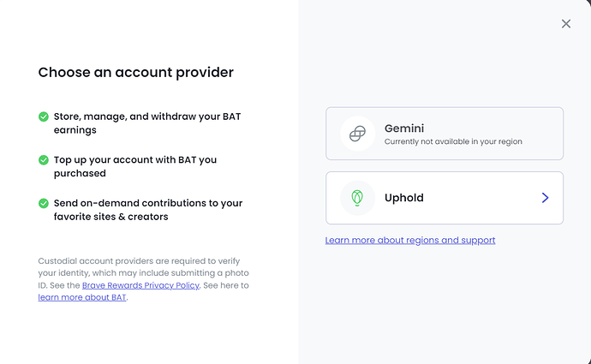The width and height of the screenshot is (591, 364).
Task: Follow the 'learn more about BAT' link
Action: 82,297
